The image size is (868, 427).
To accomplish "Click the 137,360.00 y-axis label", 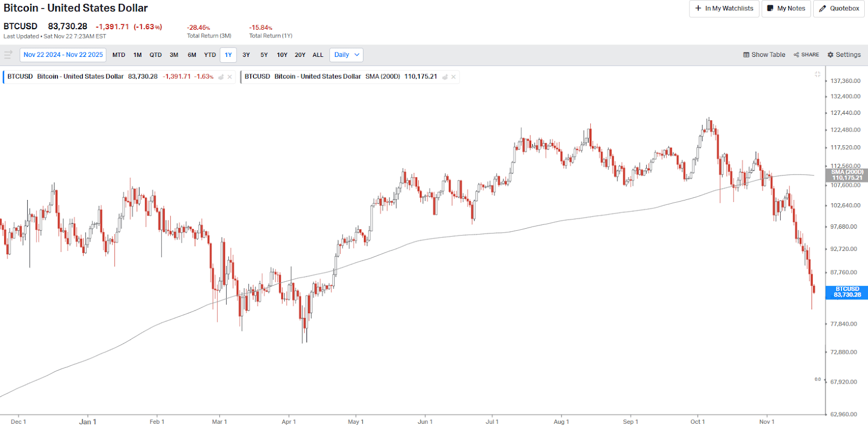I will click(x=845, y=81).
